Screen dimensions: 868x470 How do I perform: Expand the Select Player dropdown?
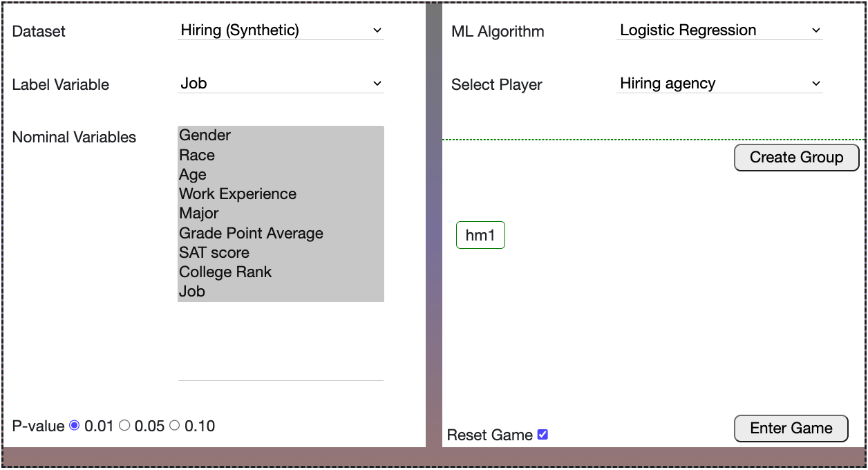719,84
